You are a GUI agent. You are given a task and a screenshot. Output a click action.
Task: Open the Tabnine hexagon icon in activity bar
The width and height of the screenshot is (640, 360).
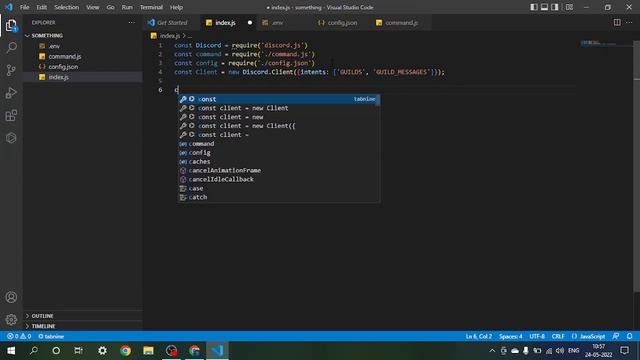(x=11, y=138)
